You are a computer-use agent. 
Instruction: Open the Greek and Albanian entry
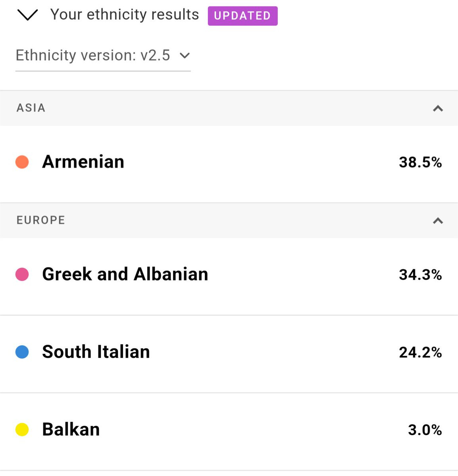[x=229, y=276]
